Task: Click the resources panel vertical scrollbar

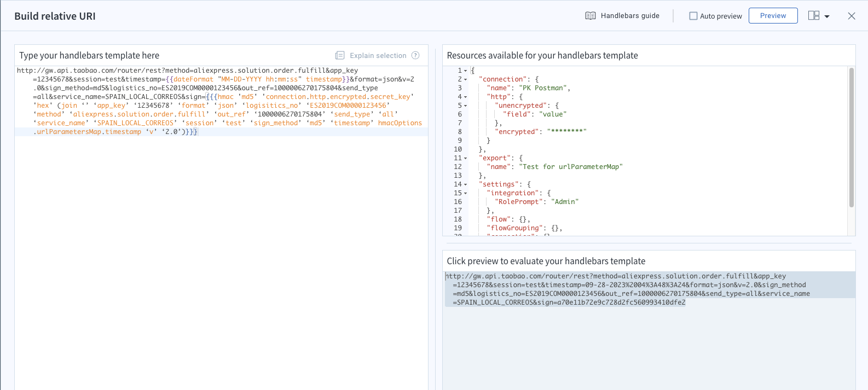Action: tap(852, 137)
